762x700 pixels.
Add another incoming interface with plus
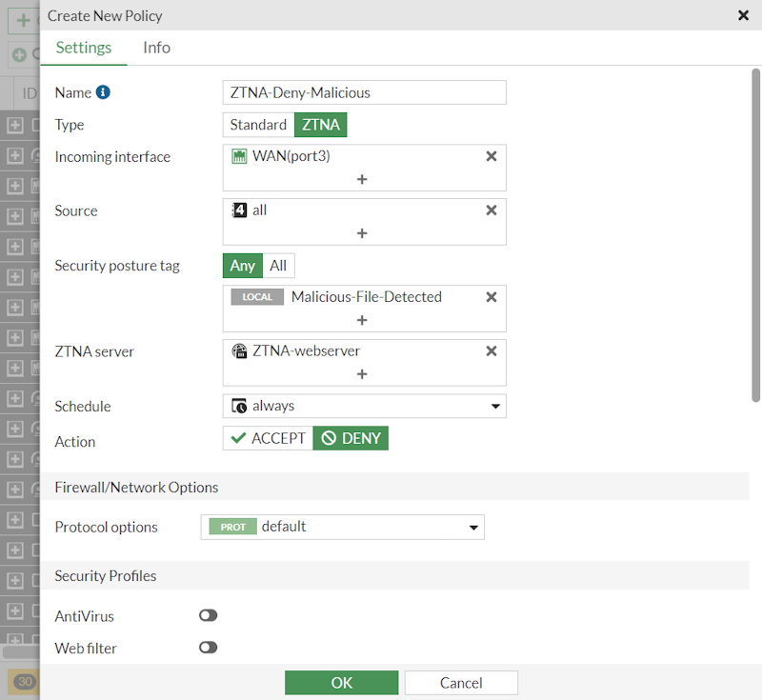pyautogui.click(x=362, y=179)
